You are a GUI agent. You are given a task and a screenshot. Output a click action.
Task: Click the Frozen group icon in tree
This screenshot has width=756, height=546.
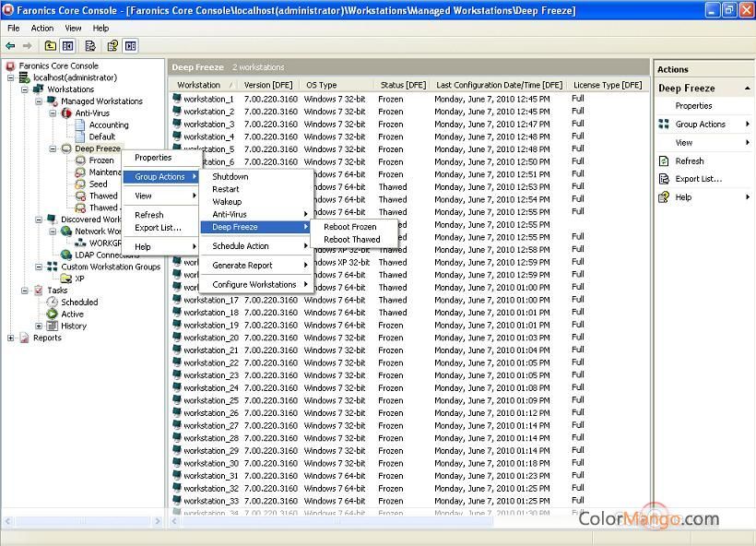(x=80, y=160)
